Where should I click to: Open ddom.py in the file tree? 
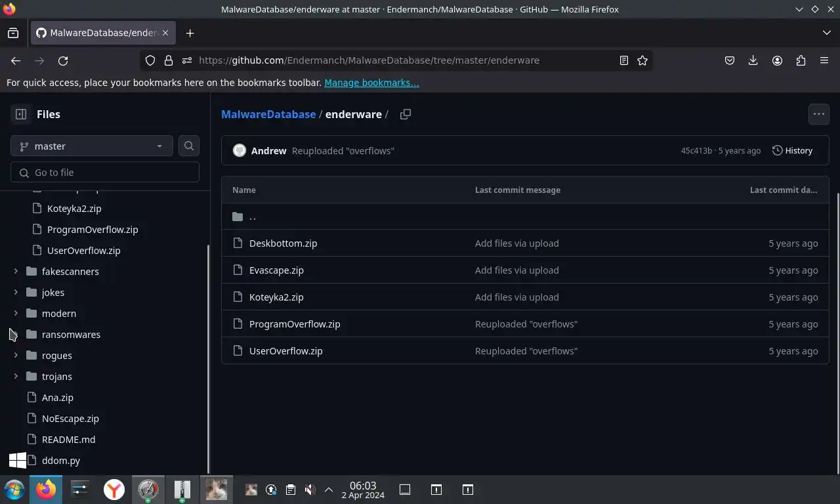pos(61,460)
